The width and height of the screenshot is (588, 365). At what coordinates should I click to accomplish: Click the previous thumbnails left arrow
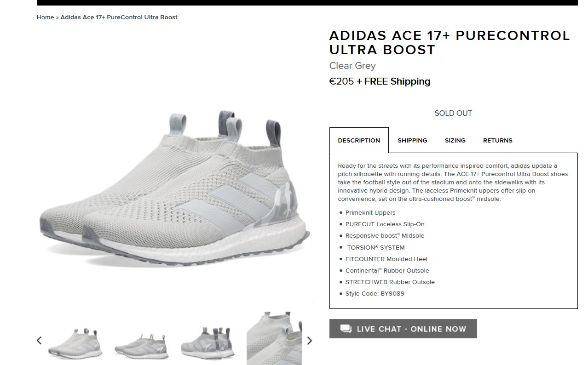[x=39, y=341]
